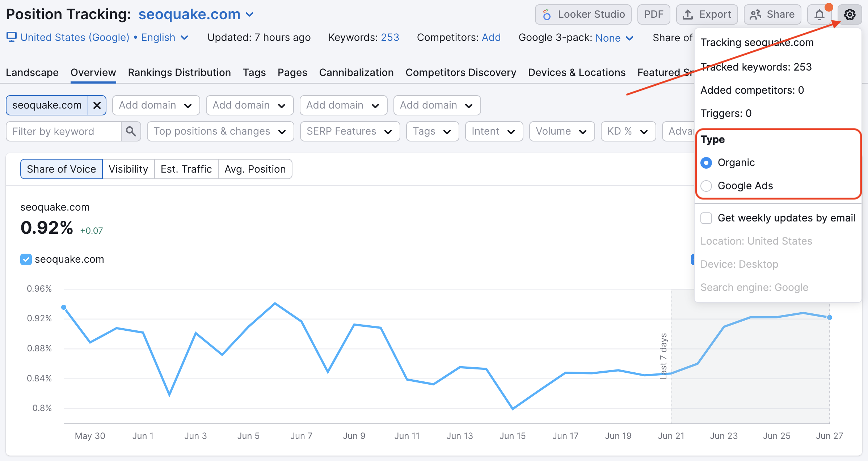Click the keyword search magnifier icon
The image size is (868, 461).
coord(131,131)
